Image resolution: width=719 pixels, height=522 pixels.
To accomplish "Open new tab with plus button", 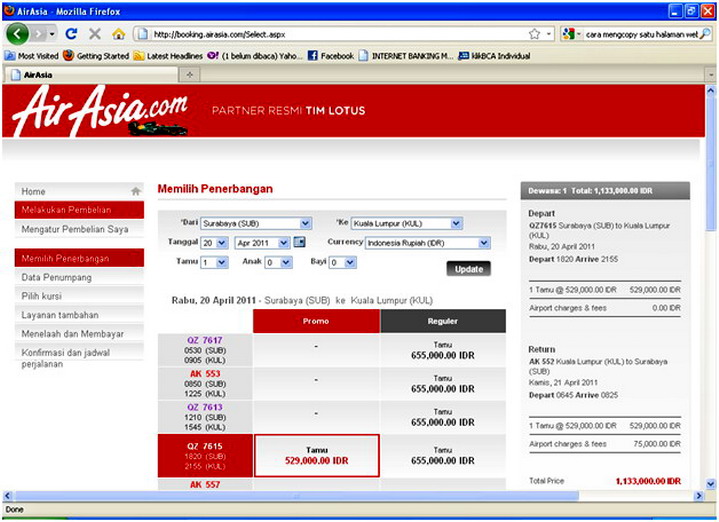I will (x=190, y=75).
